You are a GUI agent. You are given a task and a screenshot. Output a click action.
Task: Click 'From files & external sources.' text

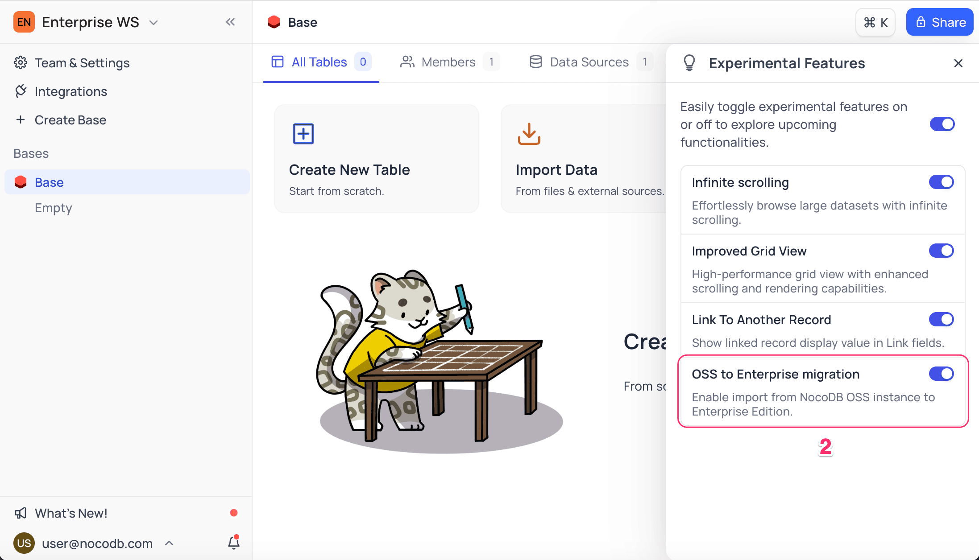590,191
